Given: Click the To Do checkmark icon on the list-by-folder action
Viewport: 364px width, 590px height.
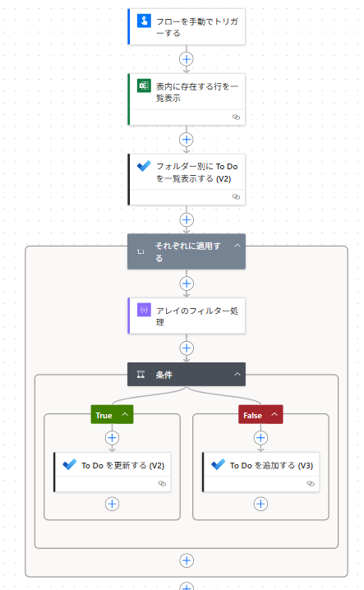Looking at the screenshot, I should click(x=144, y=165).
